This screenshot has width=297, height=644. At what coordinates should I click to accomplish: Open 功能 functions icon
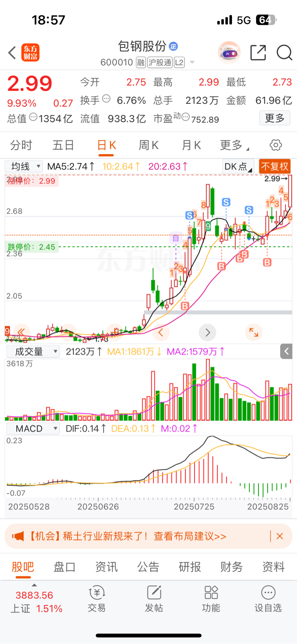click(x=211, y=599)
